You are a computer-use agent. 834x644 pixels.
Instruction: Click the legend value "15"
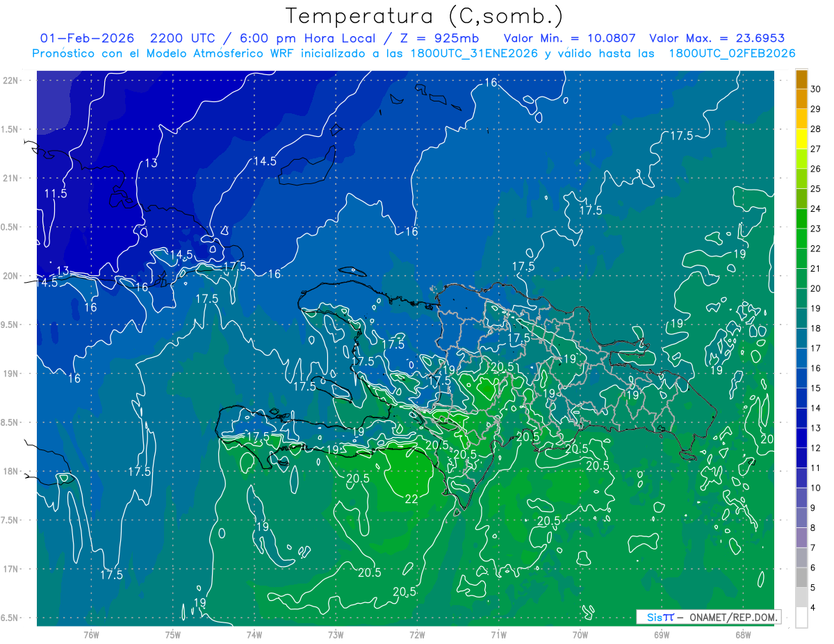[815, 388]
